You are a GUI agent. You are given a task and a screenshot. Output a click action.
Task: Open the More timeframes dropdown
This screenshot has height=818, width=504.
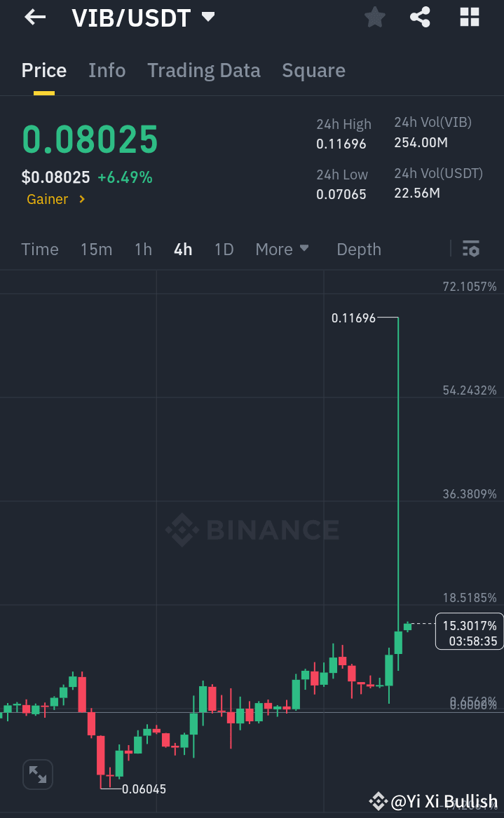coord(282,249)
